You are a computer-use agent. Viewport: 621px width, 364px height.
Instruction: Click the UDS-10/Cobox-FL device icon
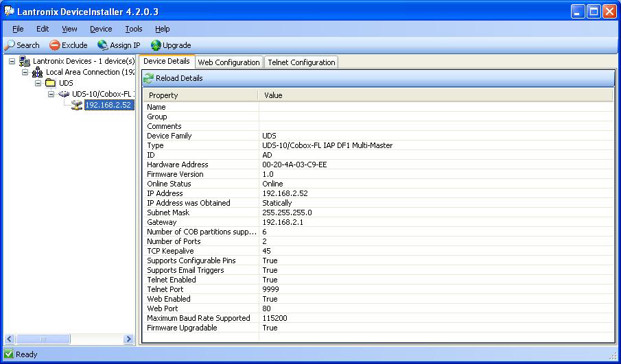point(64,94)
